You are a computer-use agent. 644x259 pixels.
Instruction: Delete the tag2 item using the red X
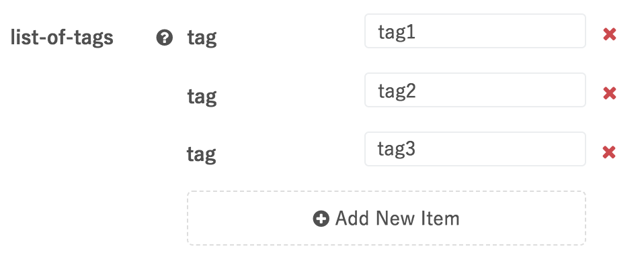(x=610, y=93)
